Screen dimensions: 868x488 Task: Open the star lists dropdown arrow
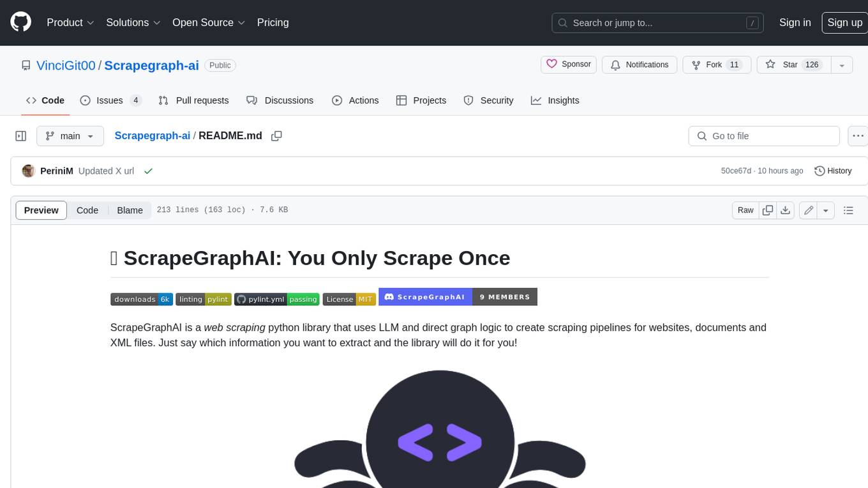pos(842,65)
